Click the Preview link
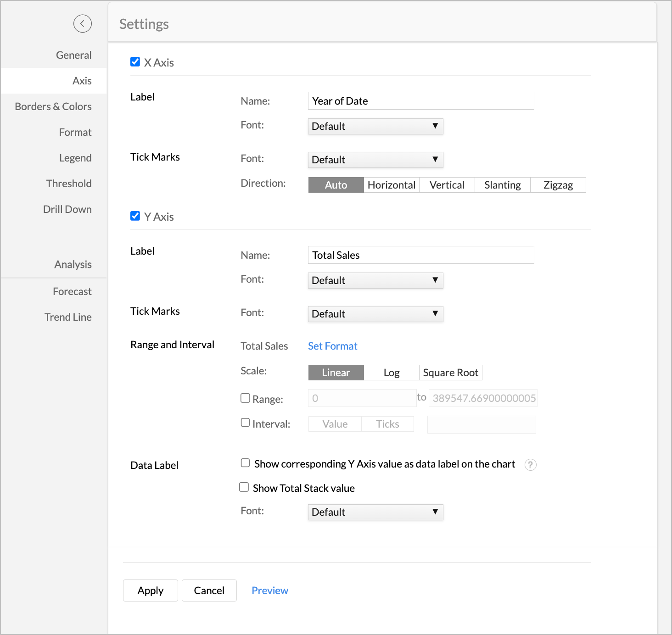672x635 pixels. coord(269,590)
